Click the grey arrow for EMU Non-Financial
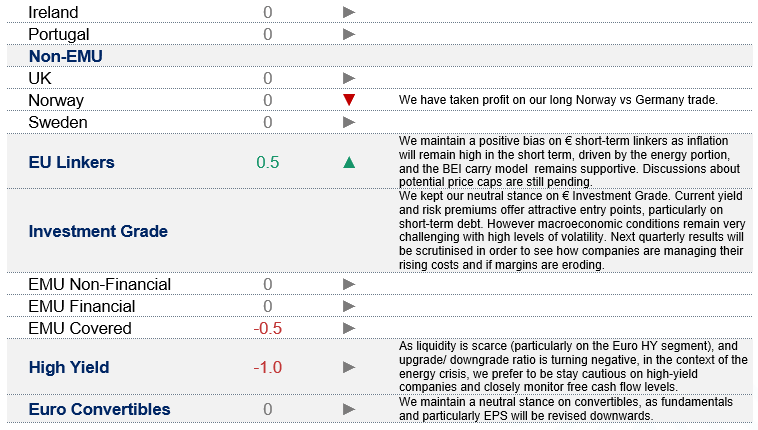The image size is (758, 430). pos(349,284)
